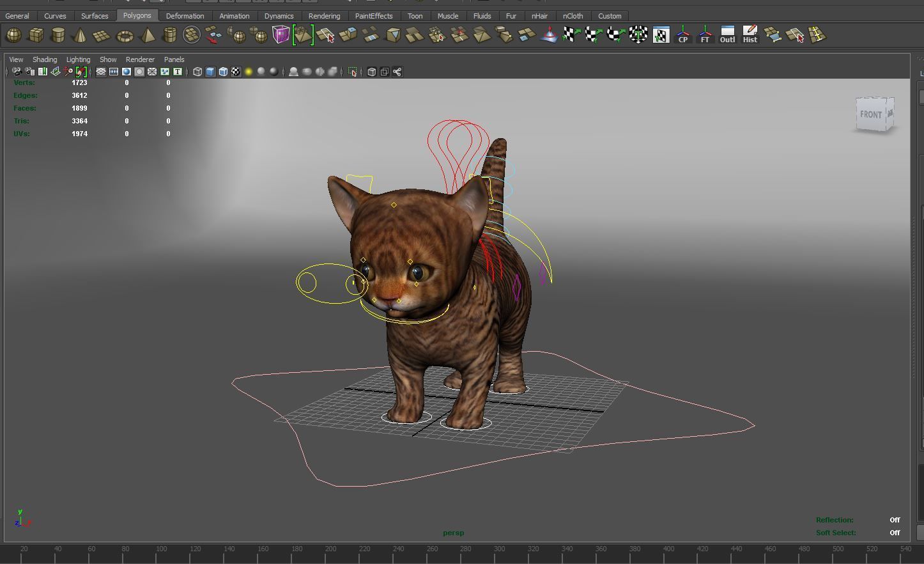This screenshot has height=564, width=924.
Task: Create a polygon cube from the shelf
Action: [x=36, y=35]
